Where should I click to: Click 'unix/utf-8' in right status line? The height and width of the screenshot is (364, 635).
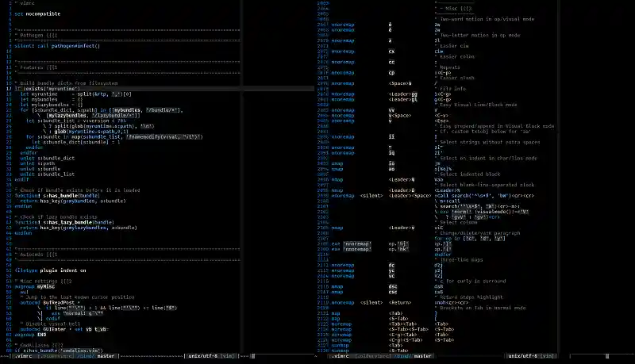(x=523, y=356)
